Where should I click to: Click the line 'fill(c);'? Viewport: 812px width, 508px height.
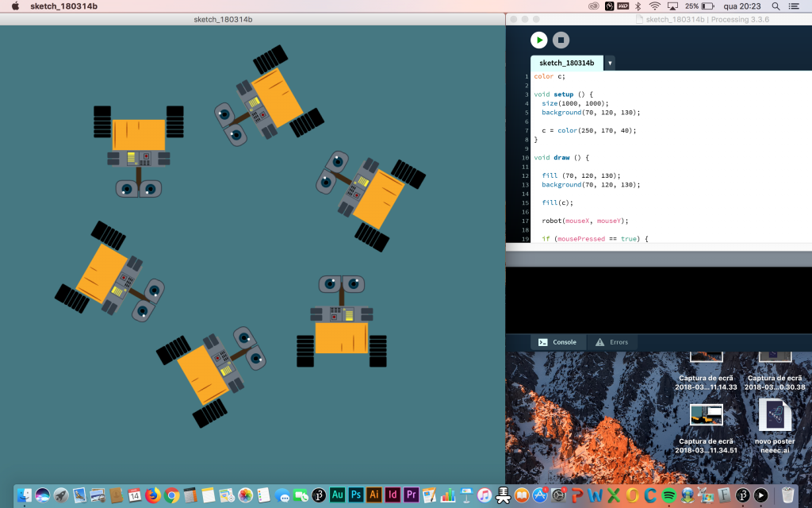click(x=557, y=202)
